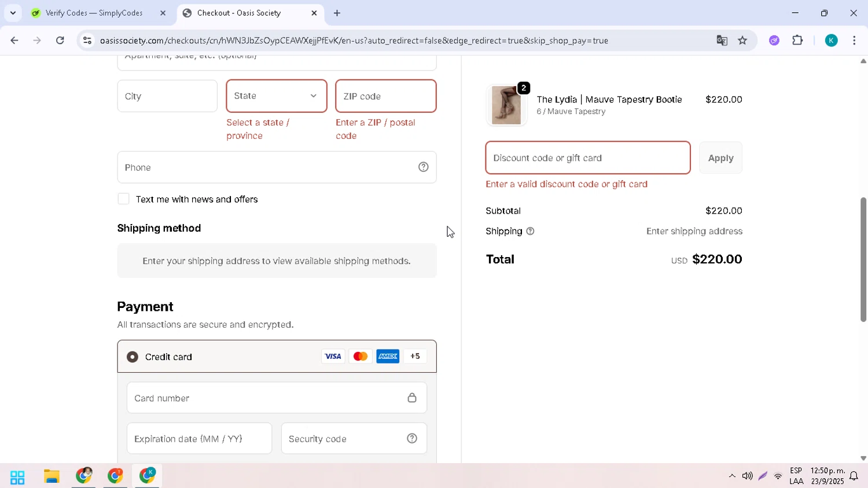
Task: Click the Security code help icon
Action: point(412,439)
